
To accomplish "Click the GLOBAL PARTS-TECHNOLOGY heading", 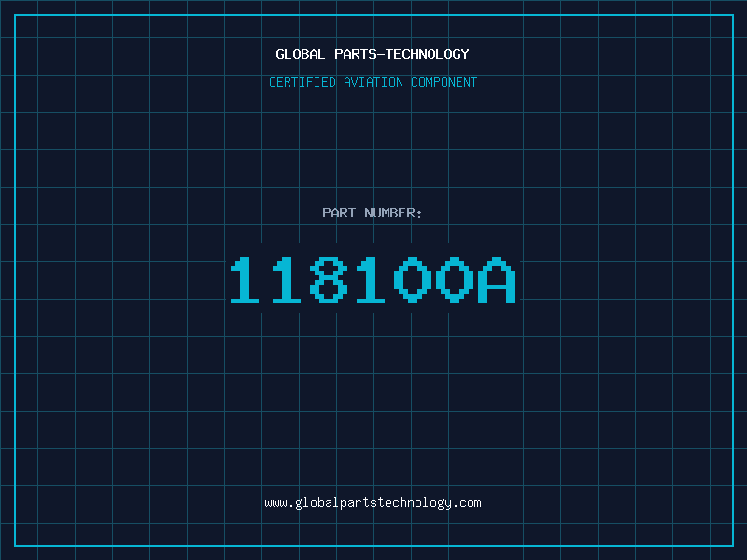I will pos(373,54).
